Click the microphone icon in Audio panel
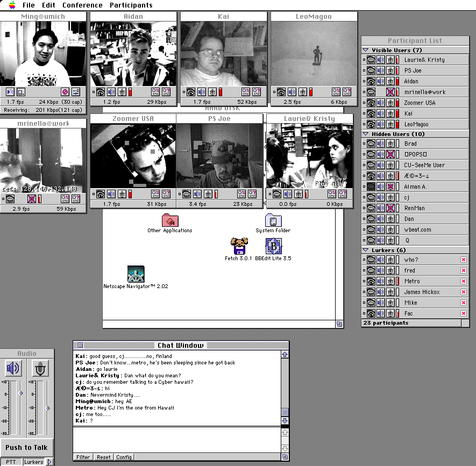 [x=40, y=368]
